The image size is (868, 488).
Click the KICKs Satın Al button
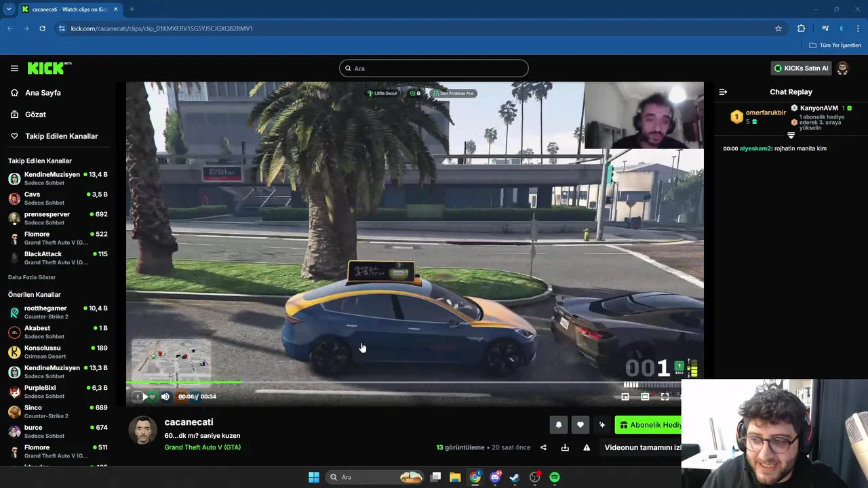pos(801,68)
